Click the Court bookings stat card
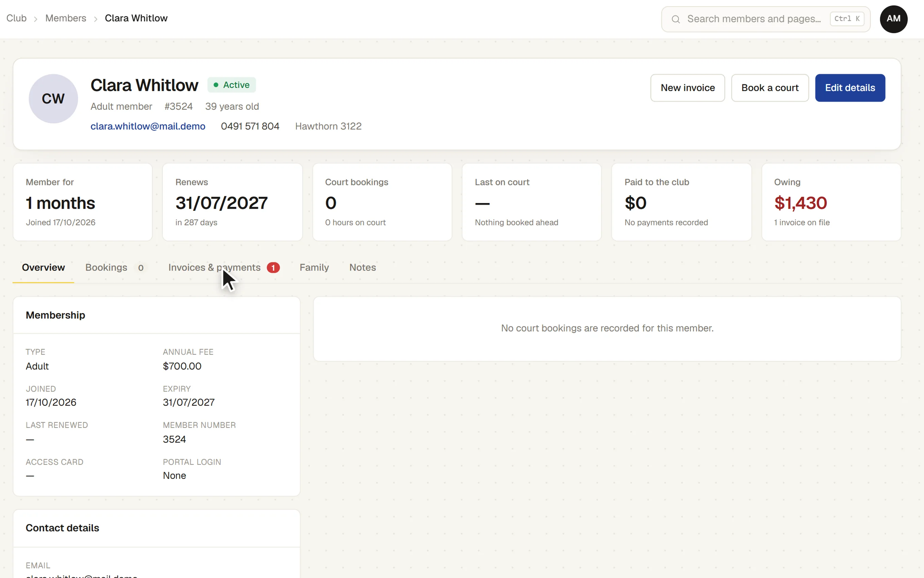Viewport: 924px width, 578px height. click(382, 202)
